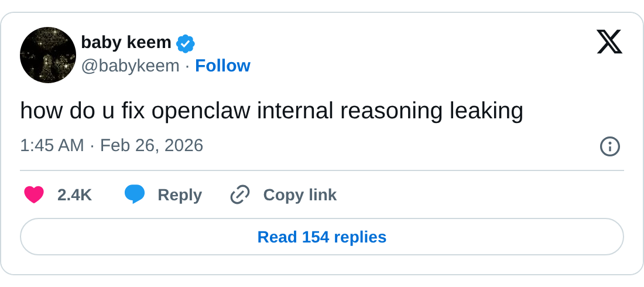Open the "Read 154 replies" button
Screen dimensions: 644x287
point(322,237)
